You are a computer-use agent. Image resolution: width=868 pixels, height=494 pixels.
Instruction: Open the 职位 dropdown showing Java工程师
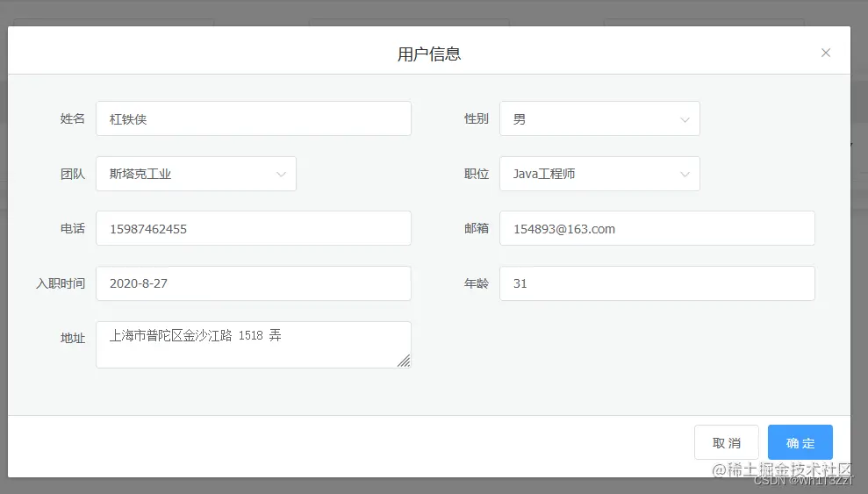[599, 174]
